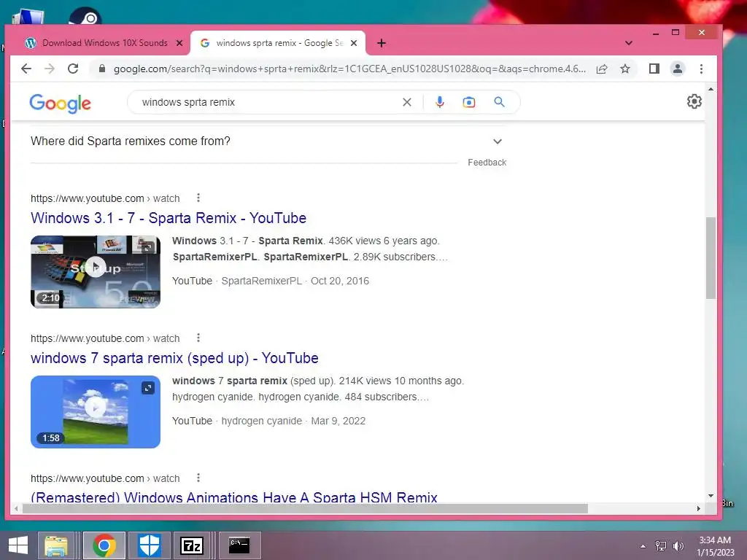Open Google quick settings gear

694,101
